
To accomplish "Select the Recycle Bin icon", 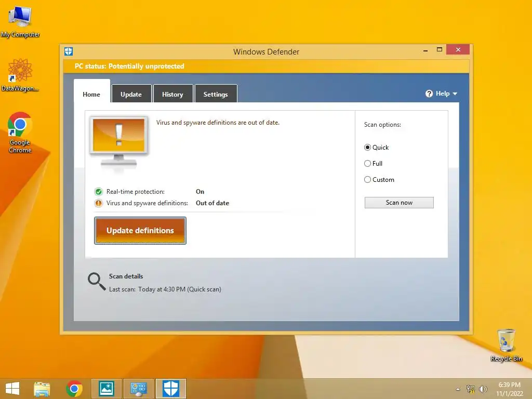I will [x=506, y=345].
